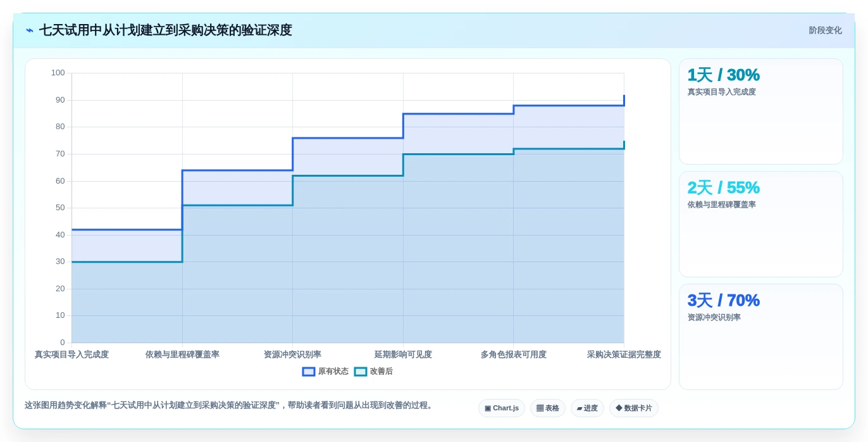Click the diamond icon in 数据卡片 tag

coord(619,408)
